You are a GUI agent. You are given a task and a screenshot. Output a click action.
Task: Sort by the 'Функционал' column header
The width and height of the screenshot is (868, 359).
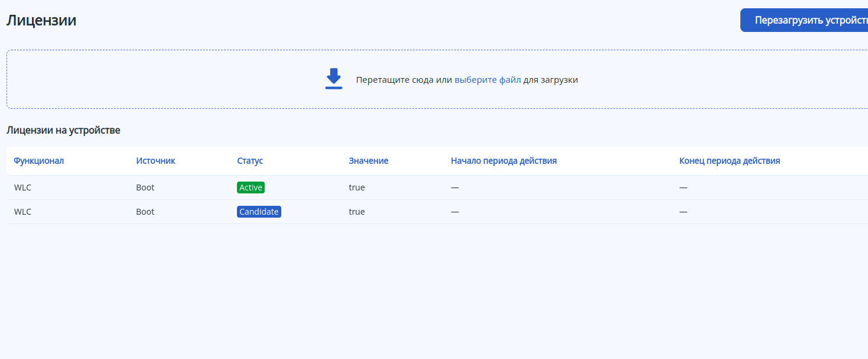tap(39, 161)
